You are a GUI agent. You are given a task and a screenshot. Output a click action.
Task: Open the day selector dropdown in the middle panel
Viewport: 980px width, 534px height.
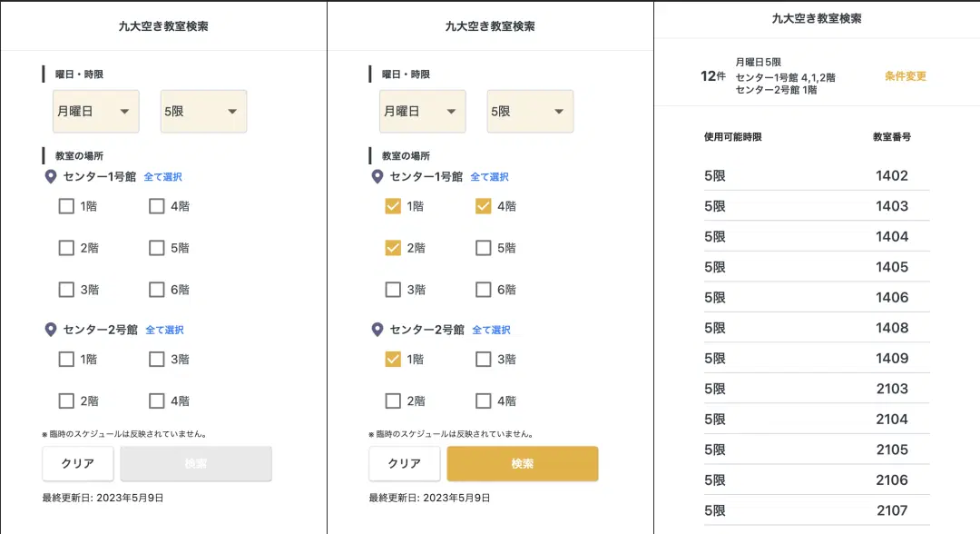423,111
